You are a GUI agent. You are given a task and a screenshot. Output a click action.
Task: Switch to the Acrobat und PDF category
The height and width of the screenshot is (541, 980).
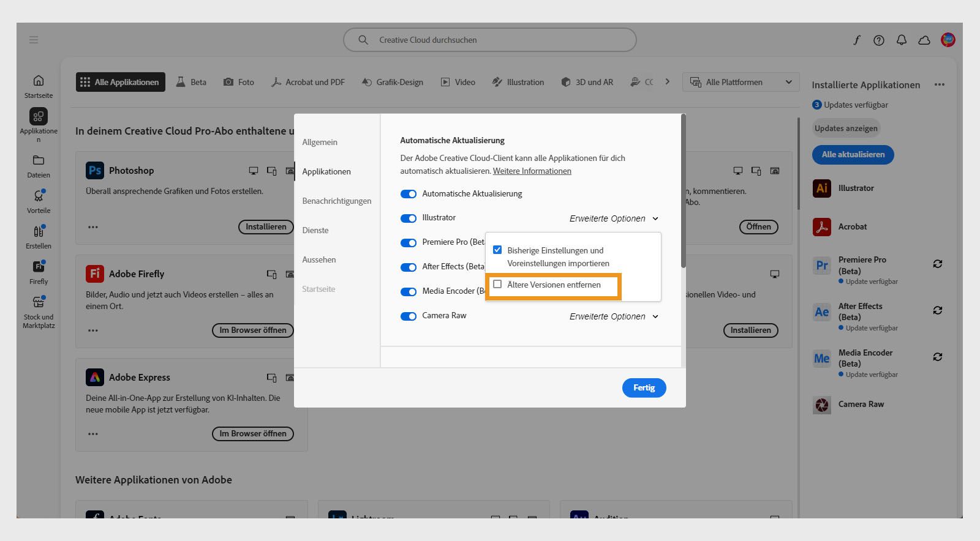coord(308,82)
